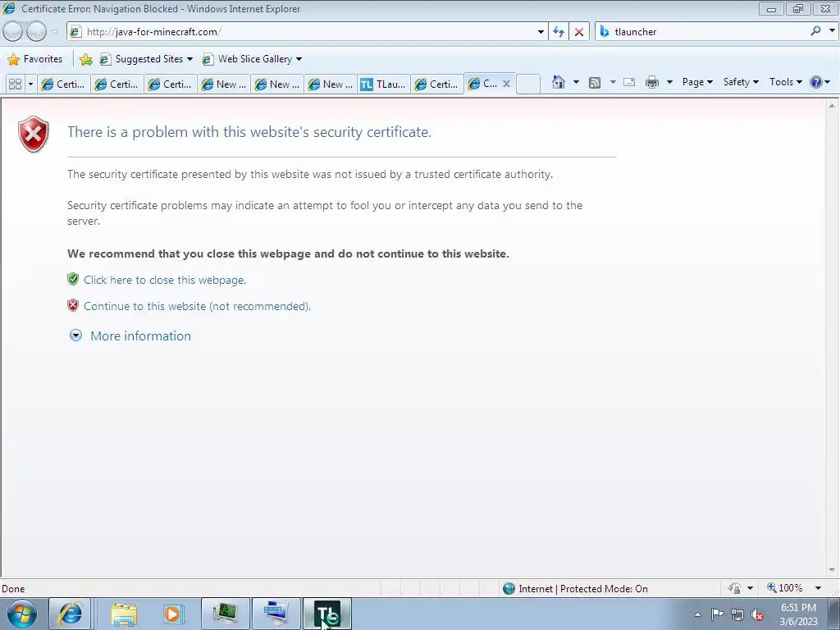Open the recent pages dropdown arrow
Viewport: 840px width, 630px height.
[54, 32]
